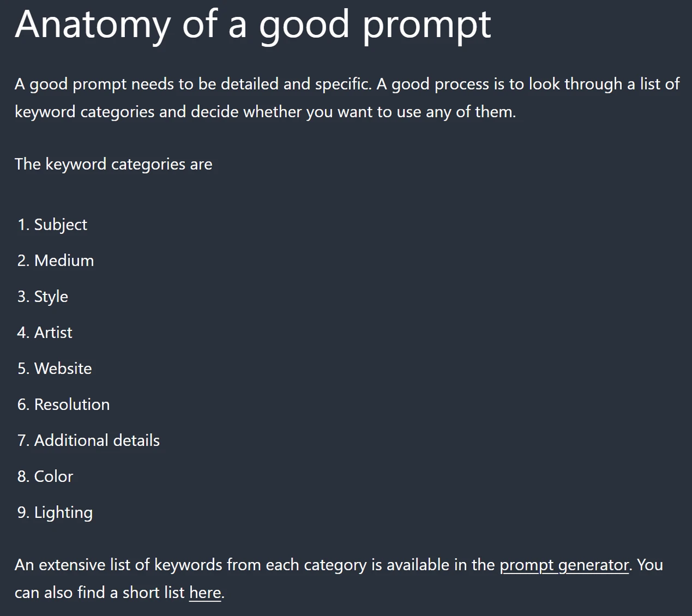
Task: Pick the Style category in the list
Action: click(x=51, y=297)
